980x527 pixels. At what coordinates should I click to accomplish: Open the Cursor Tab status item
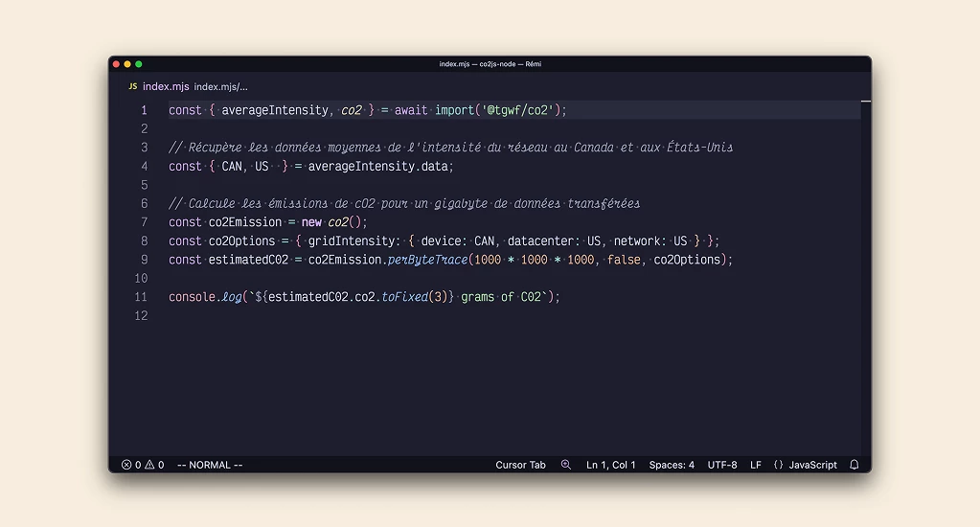520,465
